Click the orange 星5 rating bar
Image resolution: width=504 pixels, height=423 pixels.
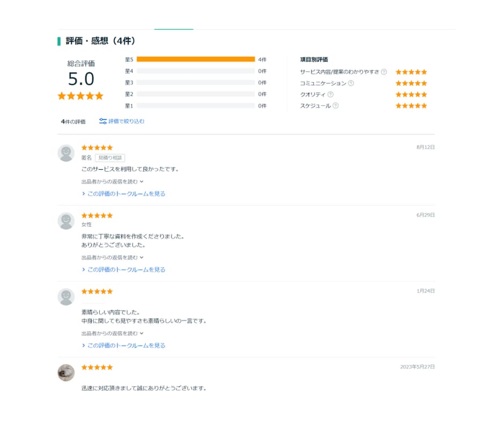coord(196,59)
